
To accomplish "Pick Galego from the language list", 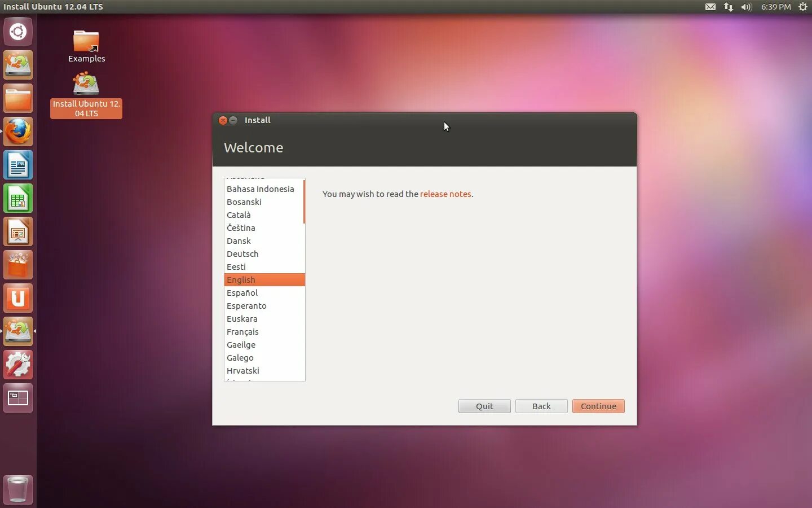I will pyautogui.click(x=263, y=357).
